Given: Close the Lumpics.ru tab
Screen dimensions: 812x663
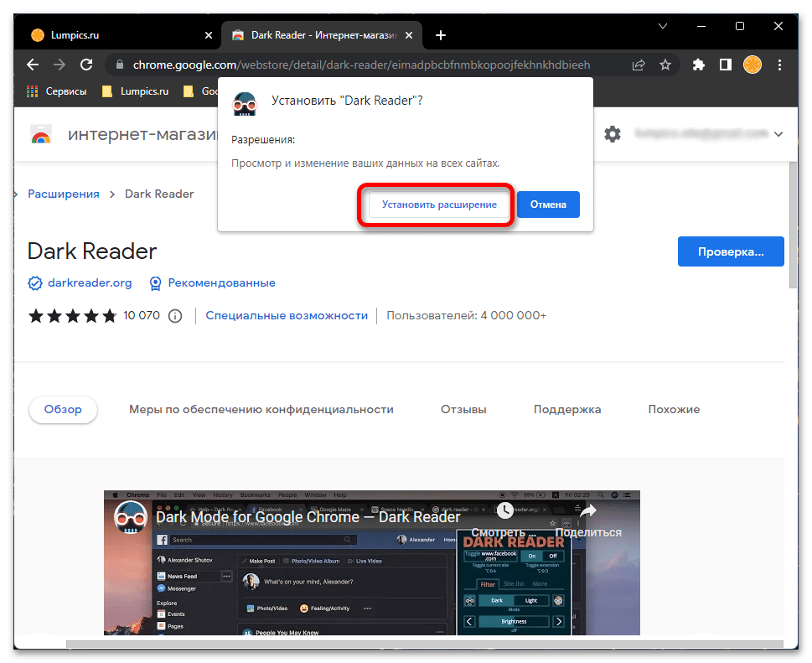Looking at the screenshot, I should pyautogui.click(x=208, y=35).
